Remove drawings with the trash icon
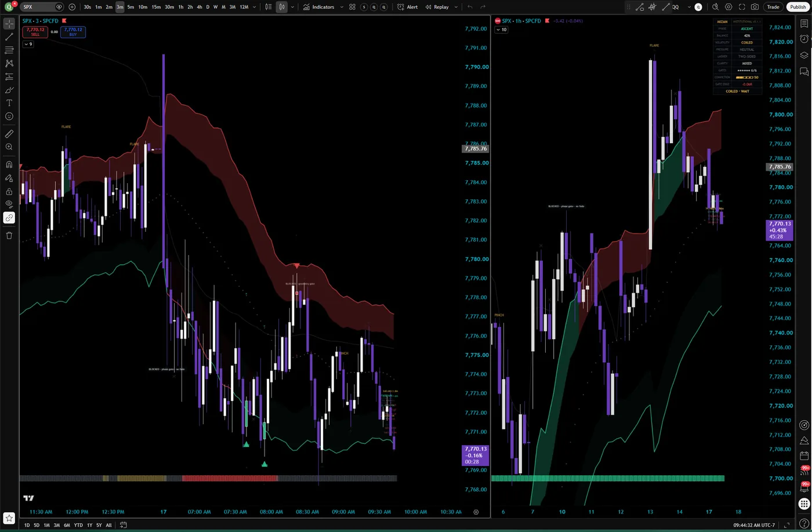The width and height of the screenshot is (812, 532). (x=9, y=235)
